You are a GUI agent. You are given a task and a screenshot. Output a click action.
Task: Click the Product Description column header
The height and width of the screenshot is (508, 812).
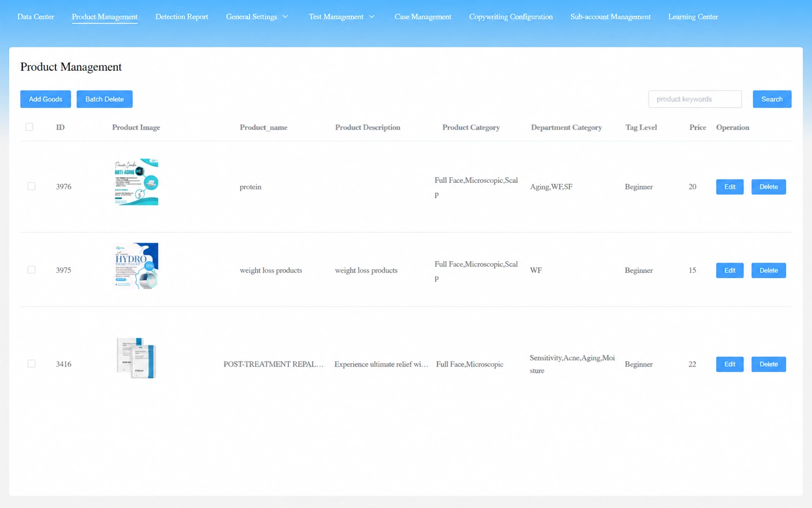[368, 128]
